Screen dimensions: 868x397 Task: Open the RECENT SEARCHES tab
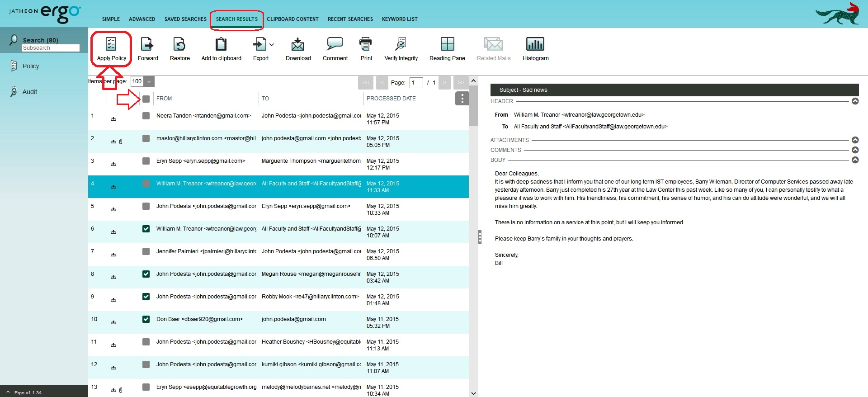click(x=350, y=19)
